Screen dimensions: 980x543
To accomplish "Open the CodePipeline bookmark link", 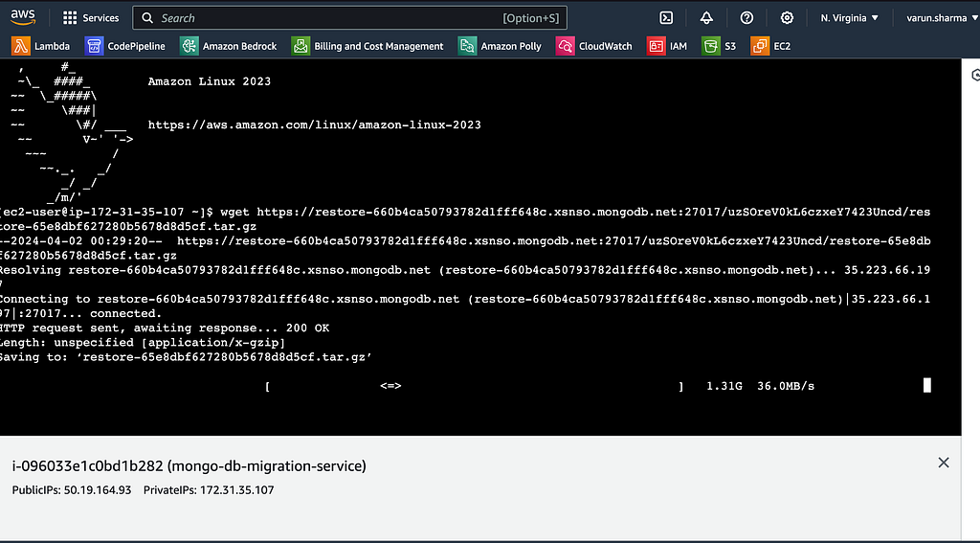I will pos(136,46).
